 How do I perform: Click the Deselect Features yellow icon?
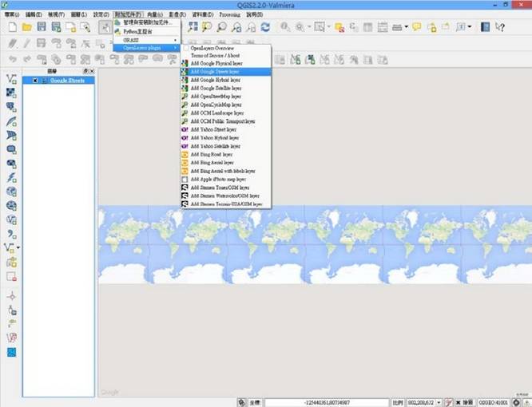(x=339, y=27)
